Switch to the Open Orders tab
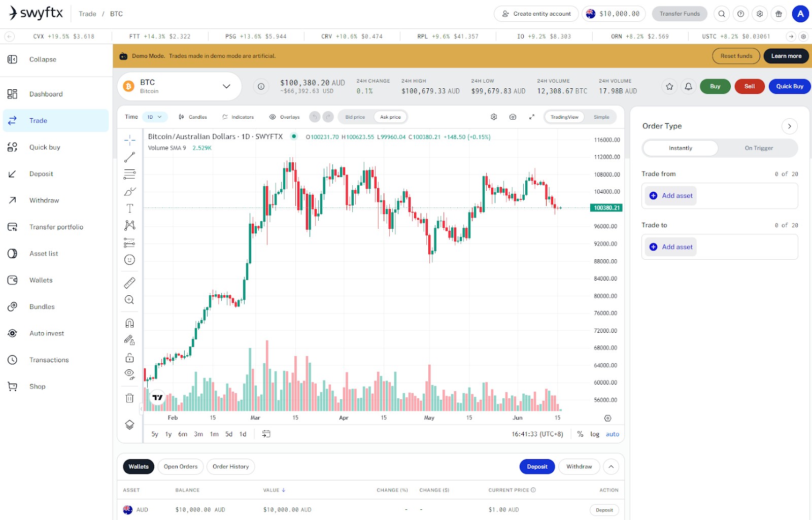This screenshot has width=812, height=520. click(181, 467)
